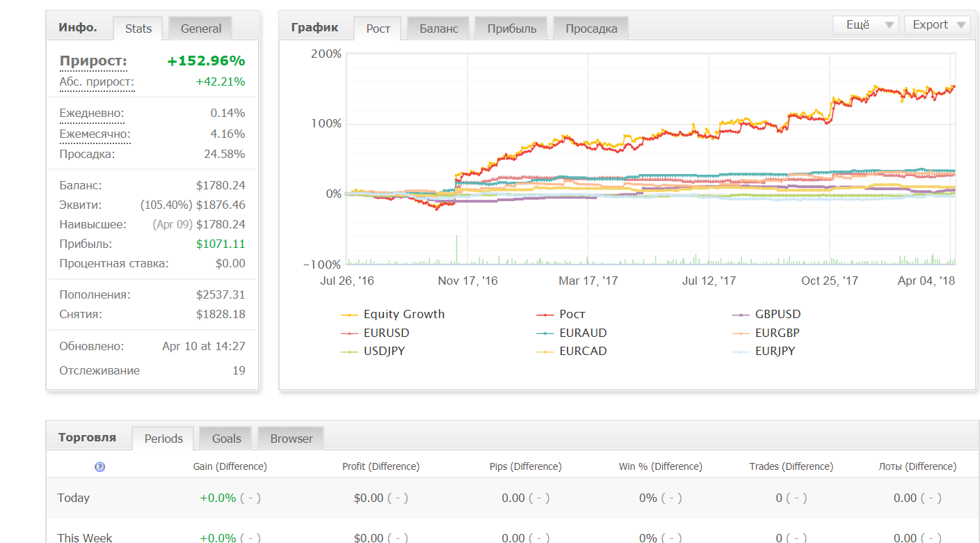Click the Ежемесячно label
This screenshot has width=980, height=543.
click(95, 134)
